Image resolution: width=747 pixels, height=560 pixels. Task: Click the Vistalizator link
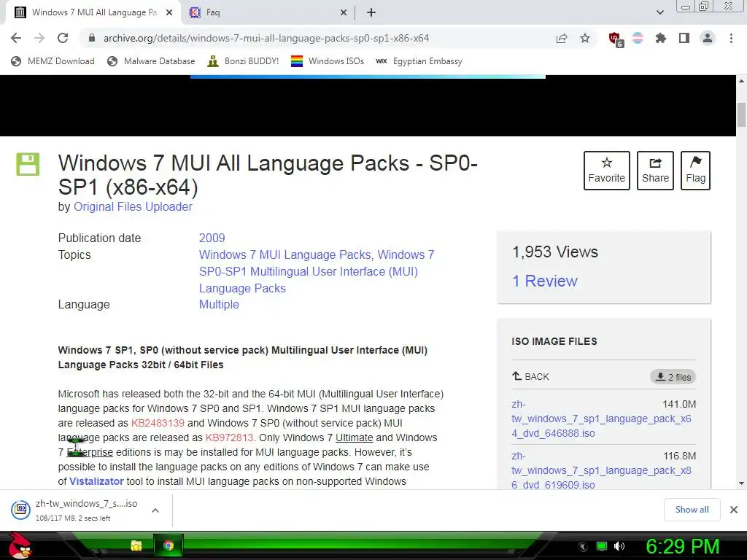click(96, 481)
